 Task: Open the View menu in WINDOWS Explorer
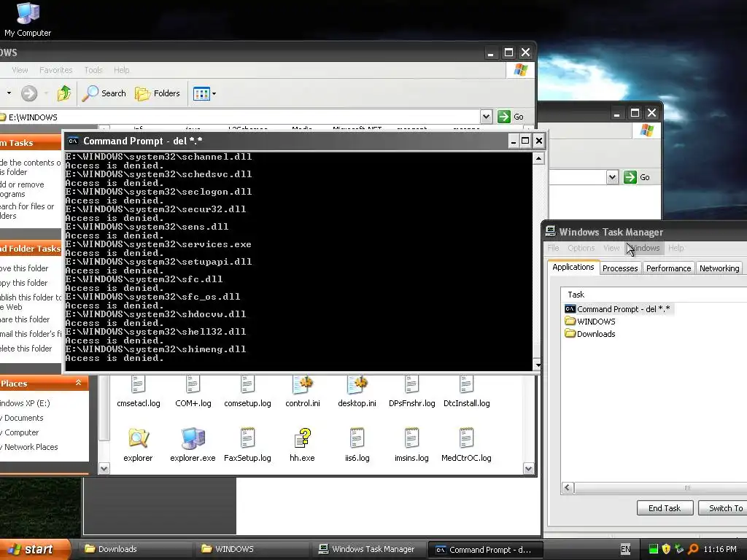(x=20, y=70)
